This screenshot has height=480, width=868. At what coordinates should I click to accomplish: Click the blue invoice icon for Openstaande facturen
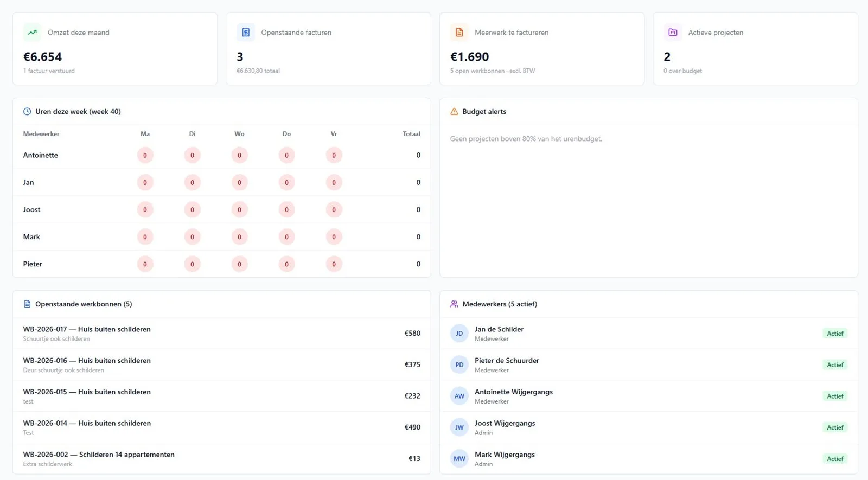coord(246,33)
